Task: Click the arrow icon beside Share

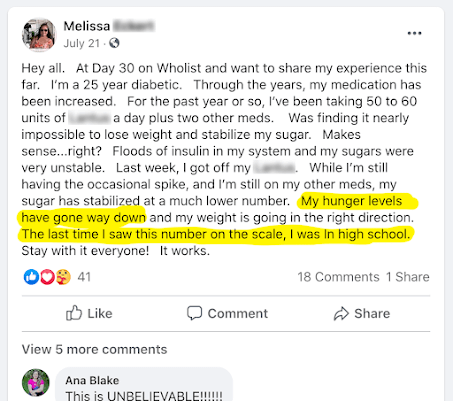Action: (341, 313)
